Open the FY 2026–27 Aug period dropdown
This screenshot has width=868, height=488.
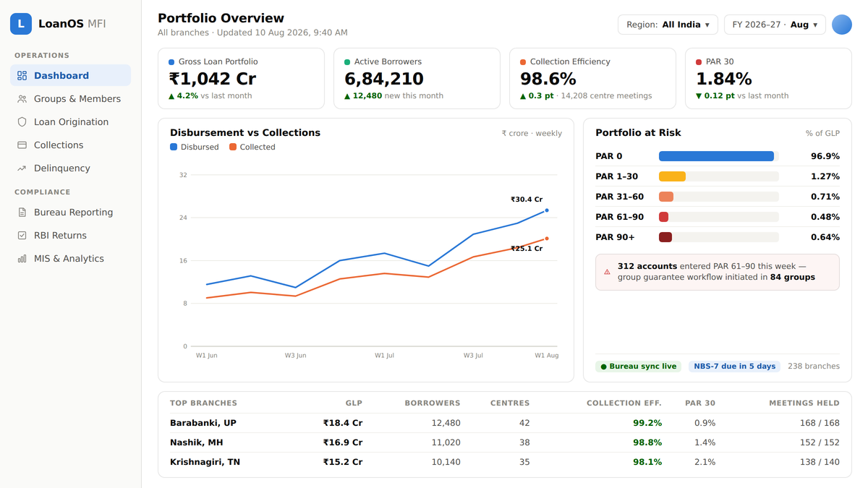coord(775,25)
